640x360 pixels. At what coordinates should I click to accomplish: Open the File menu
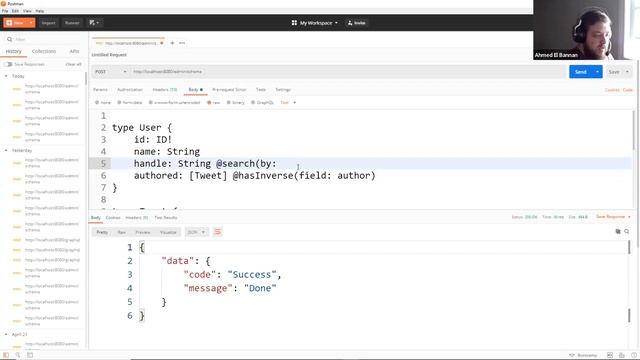tap(5, 11)
